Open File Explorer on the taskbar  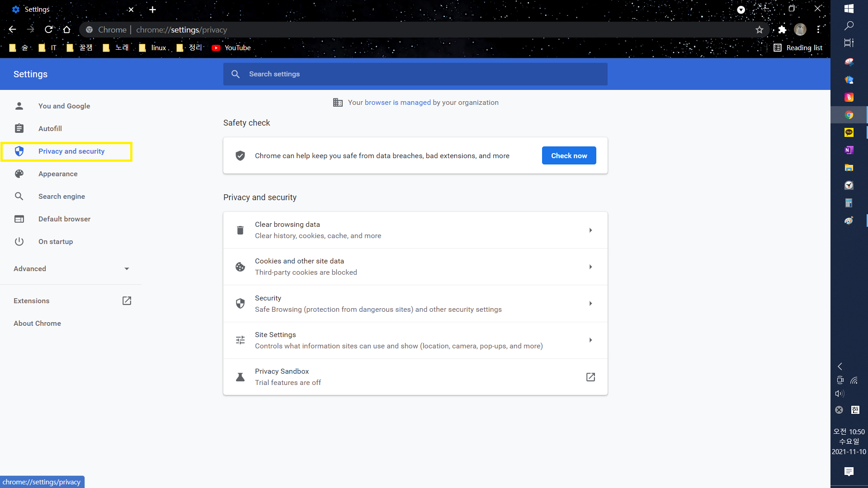[x=849, y=168]
